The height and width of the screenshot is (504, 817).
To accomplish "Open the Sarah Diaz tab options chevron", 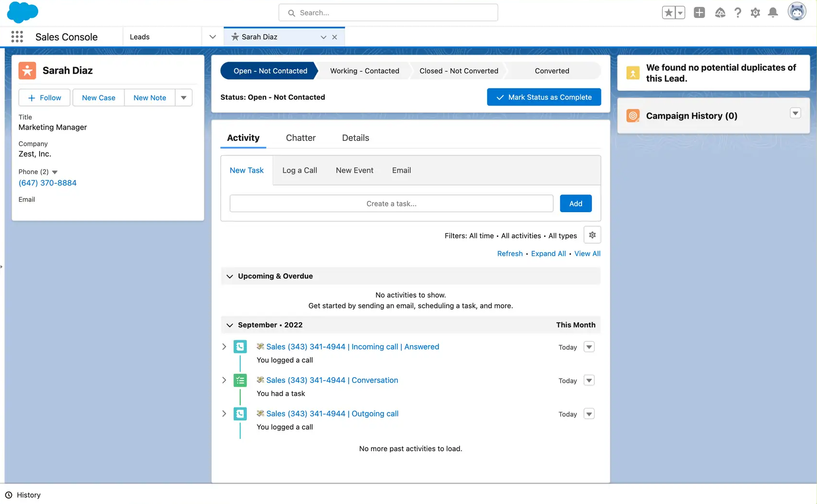I will point(323,37).
